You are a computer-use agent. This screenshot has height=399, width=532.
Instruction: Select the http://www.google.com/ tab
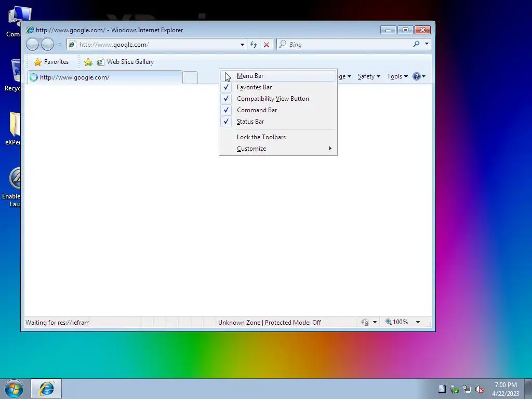point(105,77)
